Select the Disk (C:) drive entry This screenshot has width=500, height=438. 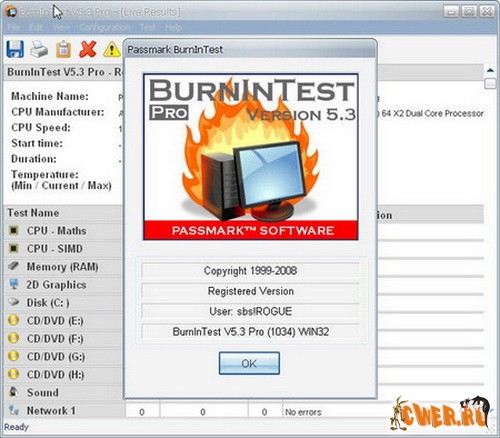(48, 303)
